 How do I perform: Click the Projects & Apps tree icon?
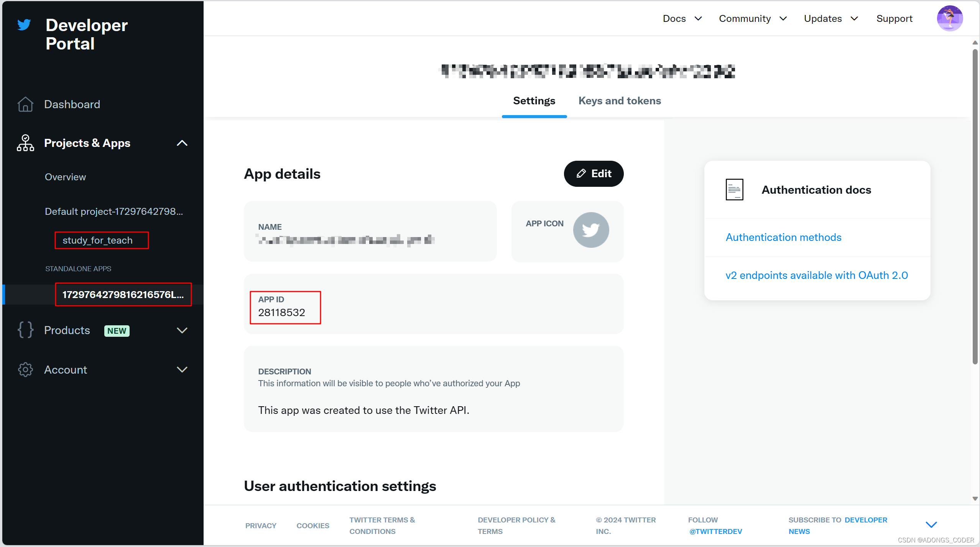pos(26,142)
